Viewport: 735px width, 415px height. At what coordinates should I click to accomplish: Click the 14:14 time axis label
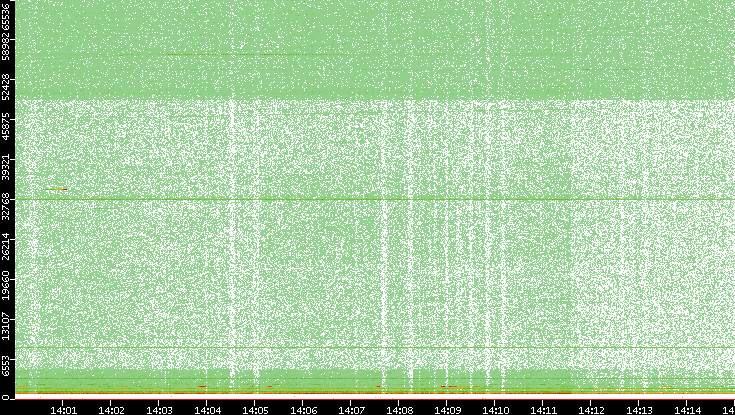[687, 410]
